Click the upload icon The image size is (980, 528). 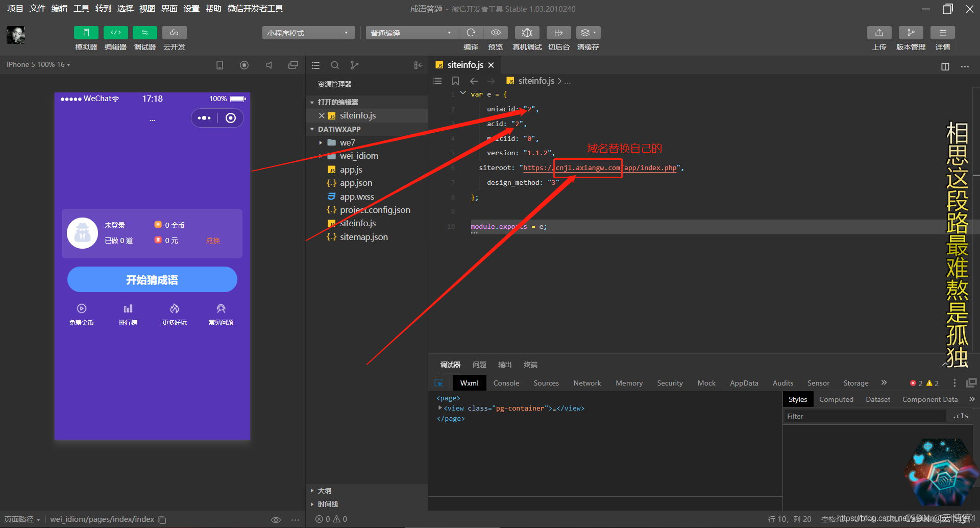[879, 33]
